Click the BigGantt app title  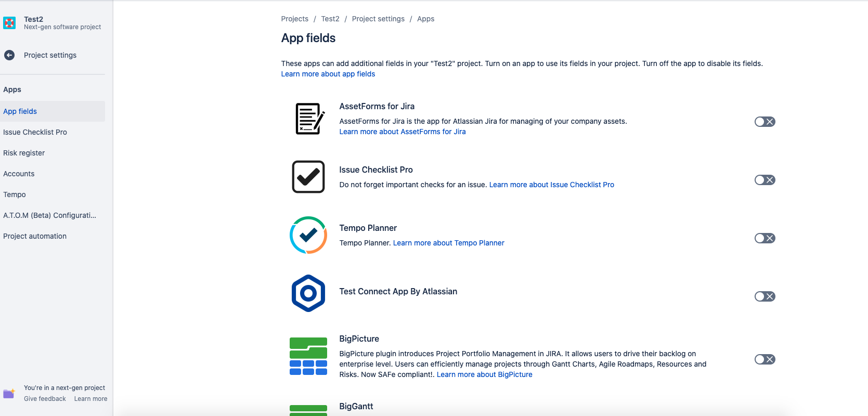coord(356,406)
